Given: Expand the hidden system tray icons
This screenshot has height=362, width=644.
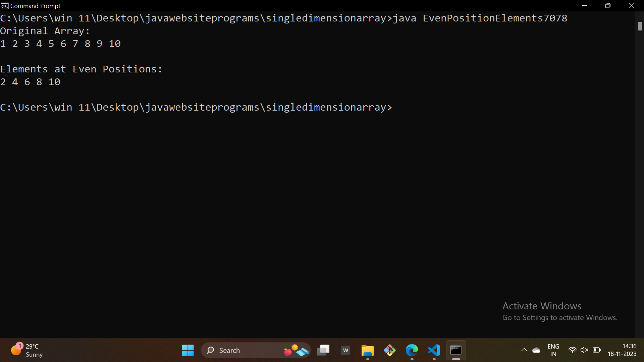Looking at the screenshot, I should pyautogui.click(x=524, y=350).
